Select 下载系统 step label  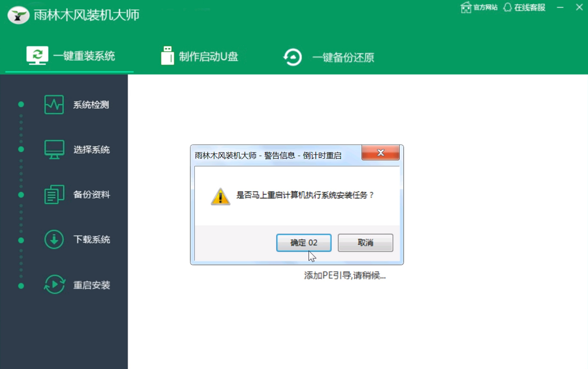(x=91, y=239)
